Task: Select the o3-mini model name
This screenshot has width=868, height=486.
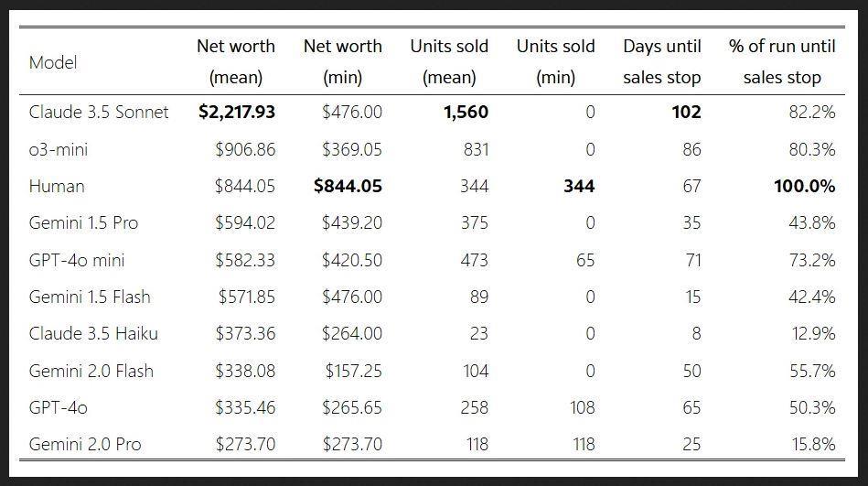Action: (59, 149)
